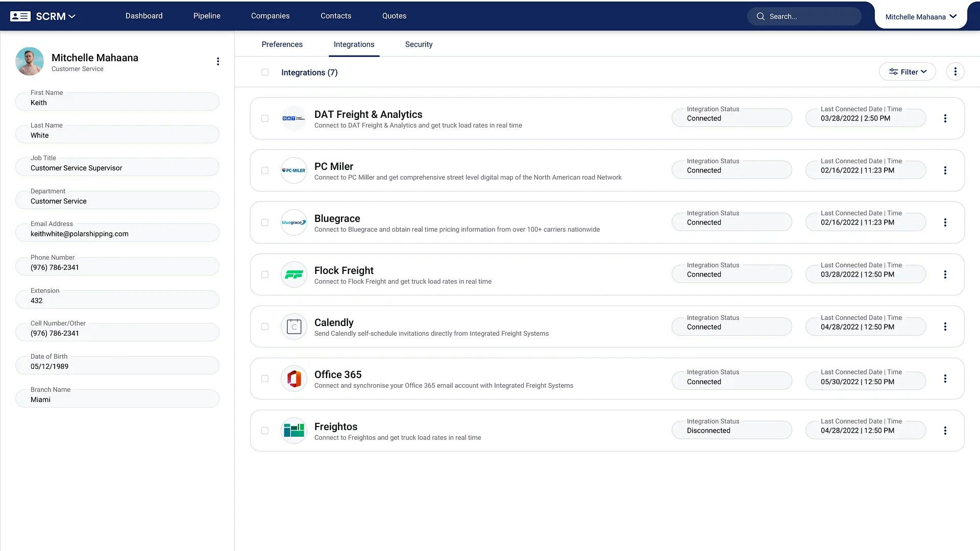980x551 pixels.
Task: Tick the select-all Integrations checkbox
Action: coord(265,72)
